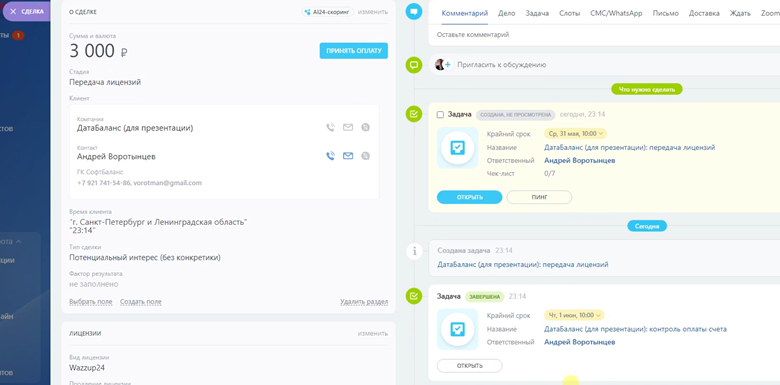This screenshot has height=385, width=780.
Task: Click the ПИНГ button
Action: click(539, 197)
